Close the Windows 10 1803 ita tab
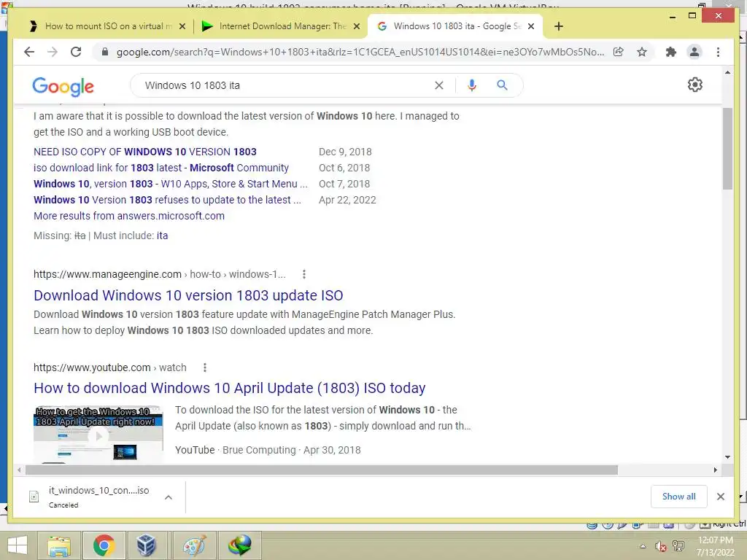This screenshot has width=747, height=560. coord(531,26)
